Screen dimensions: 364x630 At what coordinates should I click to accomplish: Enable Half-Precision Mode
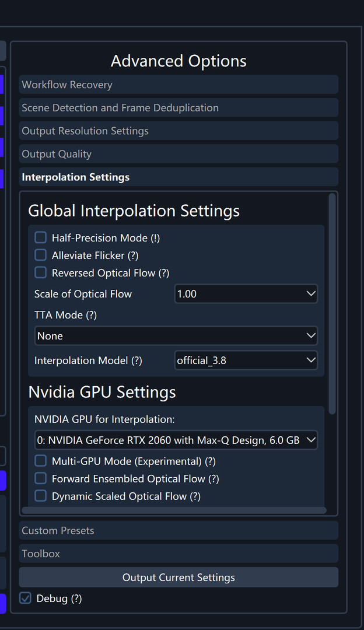40,237
